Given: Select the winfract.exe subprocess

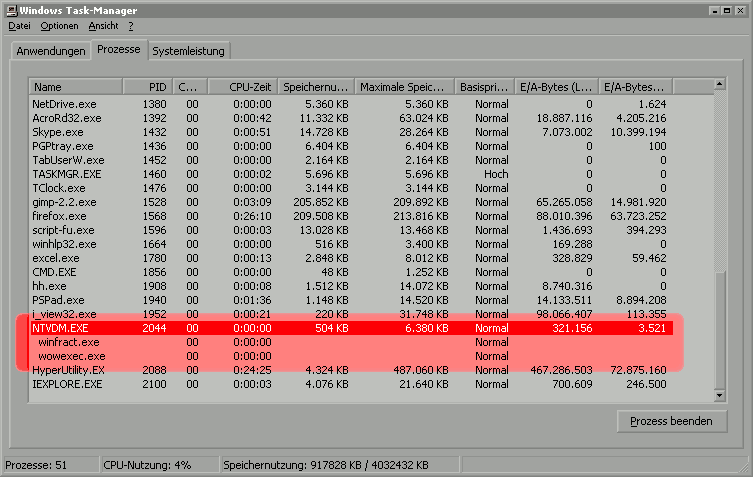Looking at the screenshot, I should coord(351,342).
